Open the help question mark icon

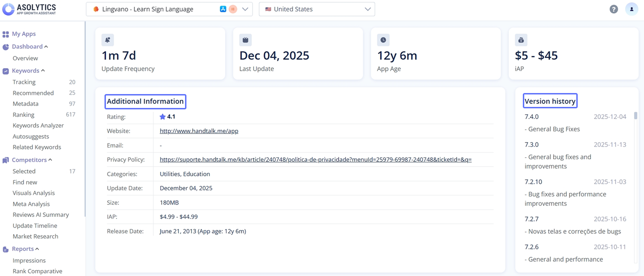(614, 9)
